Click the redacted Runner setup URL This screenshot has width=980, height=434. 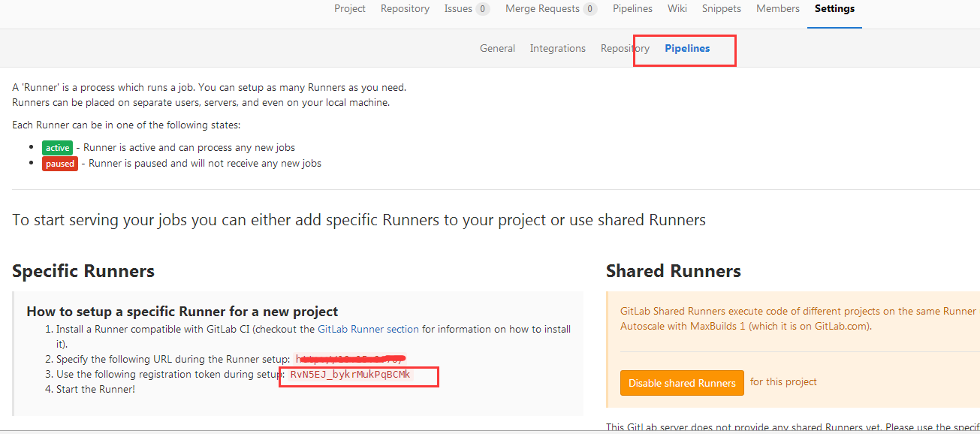click(x=351, y=359)
